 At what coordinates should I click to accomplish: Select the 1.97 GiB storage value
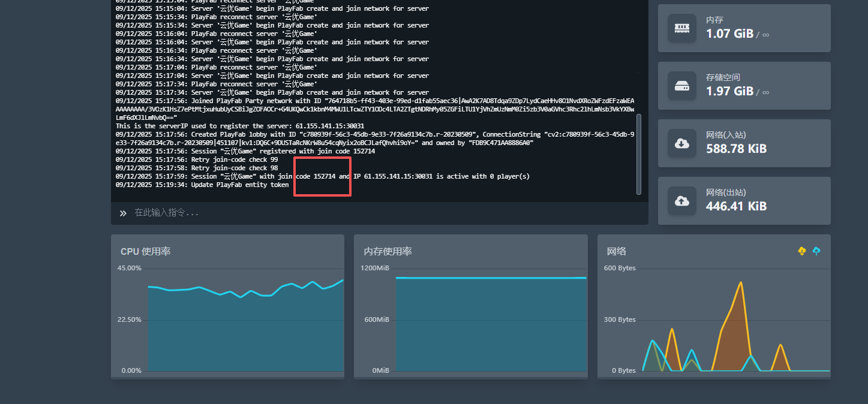(729, 92)
